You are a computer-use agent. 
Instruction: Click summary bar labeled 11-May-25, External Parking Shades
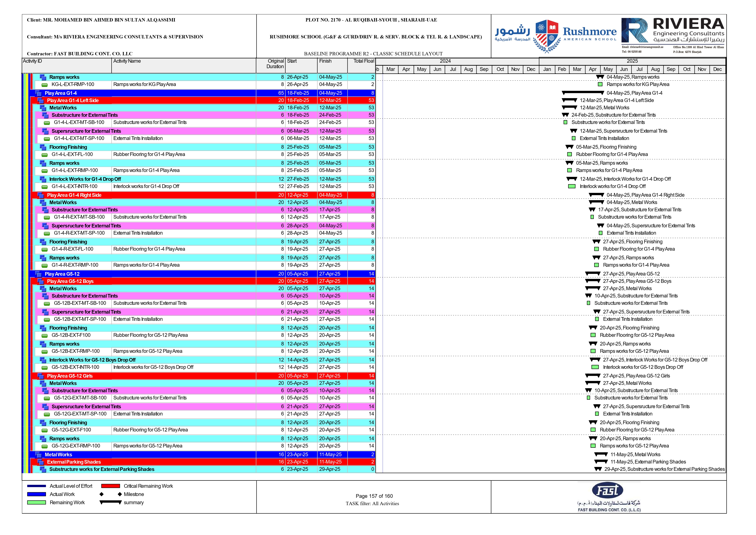click(x=601, y=462)
